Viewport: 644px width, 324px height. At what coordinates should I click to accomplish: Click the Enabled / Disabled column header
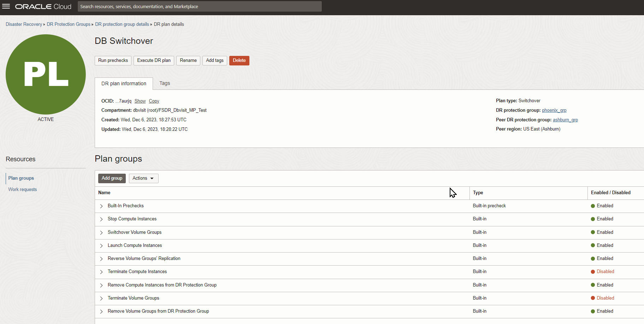[611, 193]
